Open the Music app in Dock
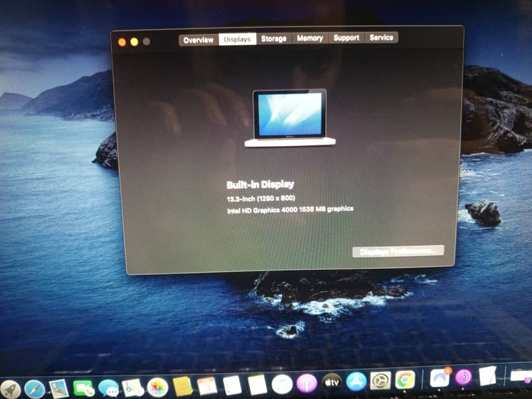 coord(282,384)
